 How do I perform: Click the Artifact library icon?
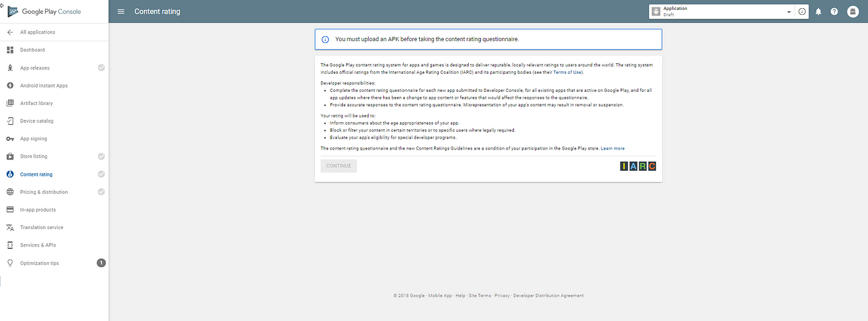10,103
